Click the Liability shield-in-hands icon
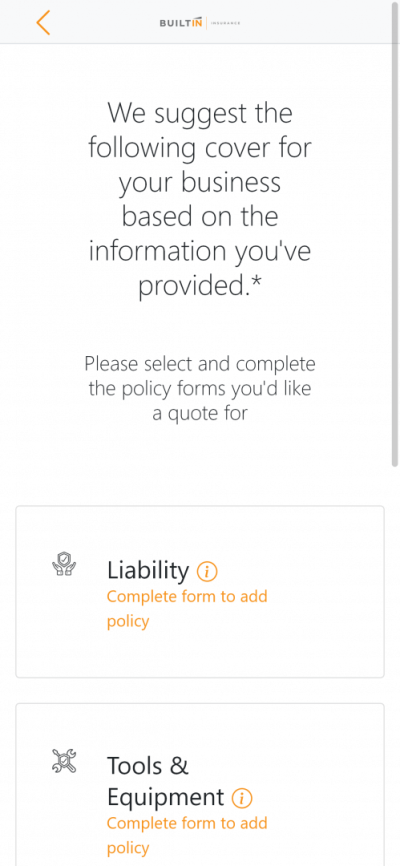Screen dimensions: 400x866 coord(64,564)
